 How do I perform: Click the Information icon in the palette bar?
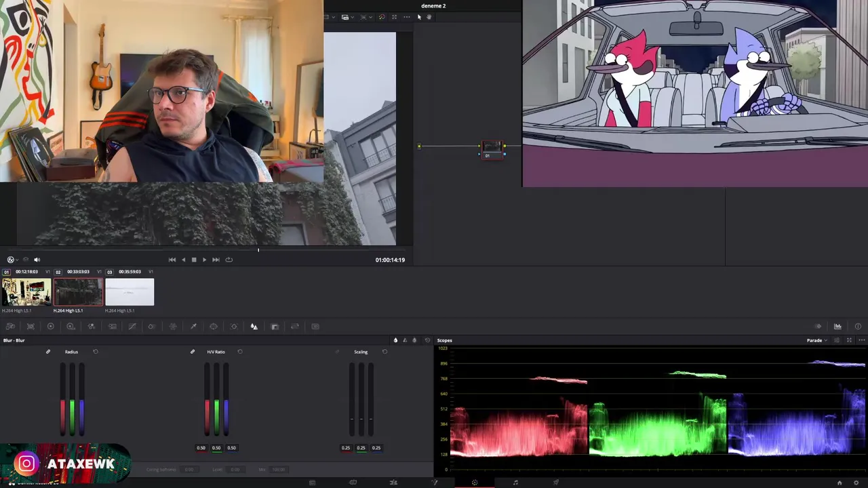[858, 326]
